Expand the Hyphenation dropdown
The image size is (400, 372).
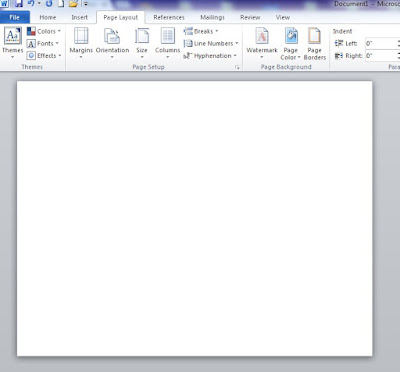pos(210,56)
